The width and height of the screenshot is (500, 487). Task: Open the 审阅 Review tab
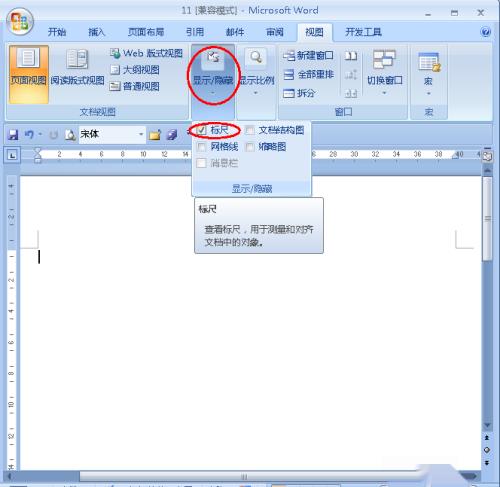pos(275,32)
